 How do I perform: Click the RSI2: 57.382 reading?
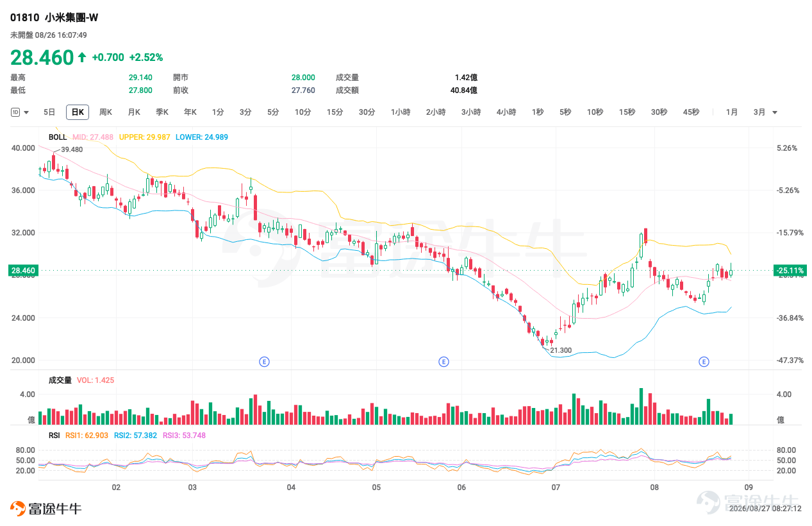pos(136,435)
